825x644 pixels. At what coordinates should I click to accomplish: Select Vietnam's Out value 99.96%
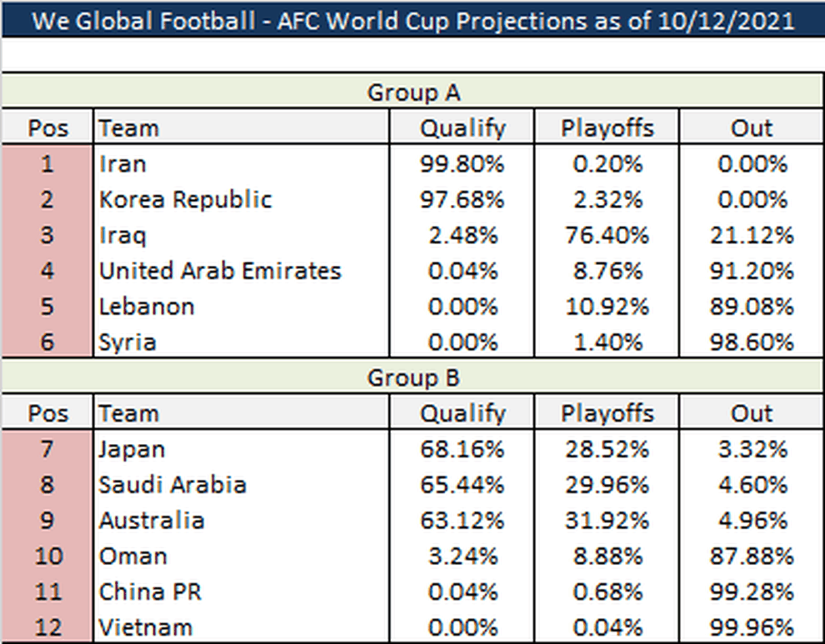[x=752, y=627]
